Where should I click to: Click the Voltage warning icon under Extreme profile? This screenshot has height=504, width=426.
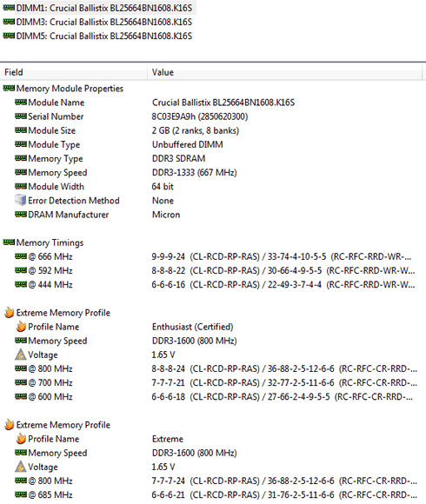tap(21, 467)
